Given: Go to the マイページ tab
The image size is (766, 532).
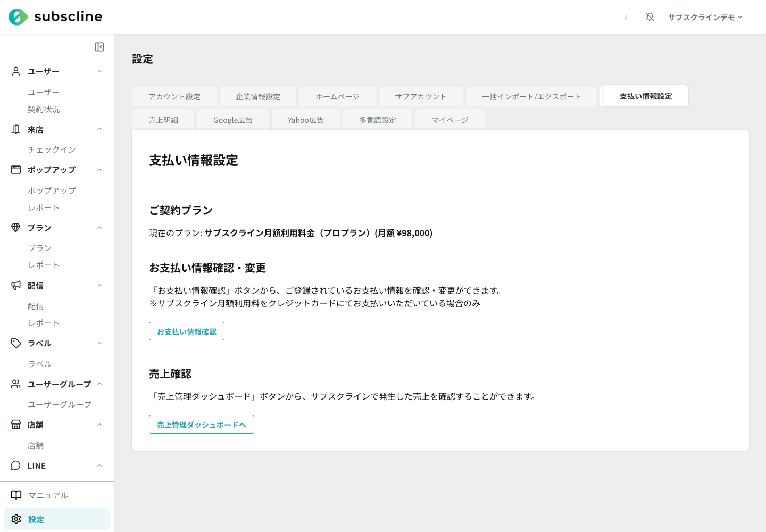Looking at the screenshot, I should click(450, 120).
